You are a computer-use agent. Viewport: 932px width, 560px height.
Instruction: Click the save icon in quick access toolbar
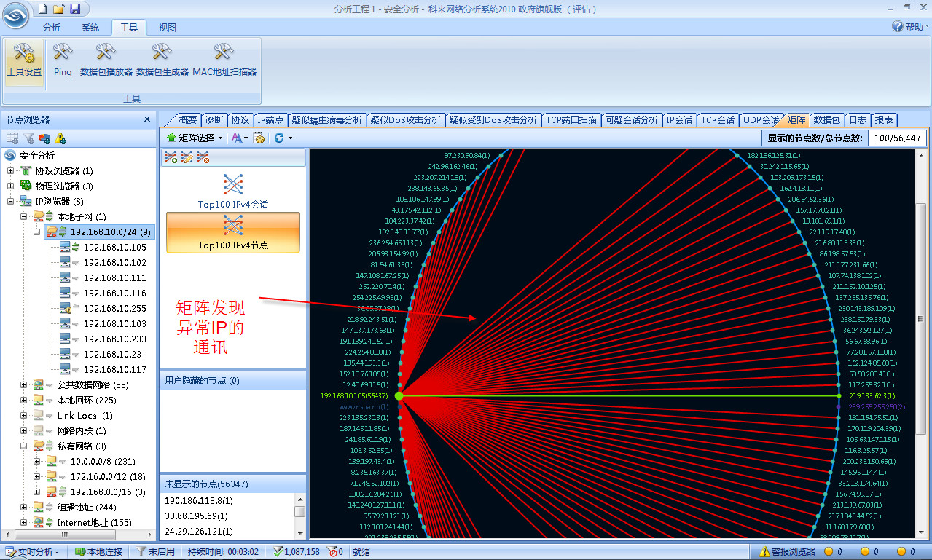[x=74, y=9]
